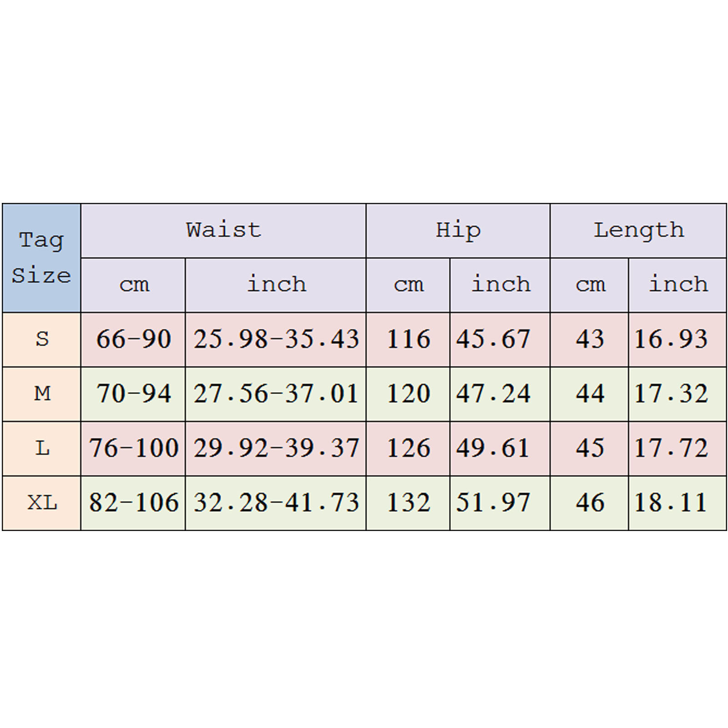Screen dimensions: 728x728
Task: Select the hip value 132 cell
Action: click(408, 503)
